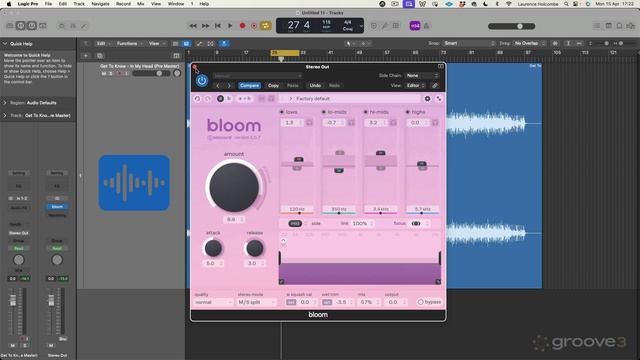Open bloom settings gear icon
Viewport: 640px width, 360px height.
pyautogui.click(x=427, y=99)
